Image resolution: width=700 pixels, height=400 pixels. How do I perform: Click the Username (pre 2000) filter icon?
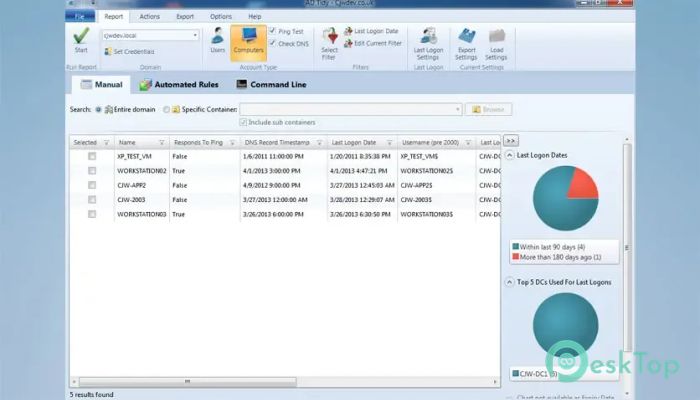[468, 143]
